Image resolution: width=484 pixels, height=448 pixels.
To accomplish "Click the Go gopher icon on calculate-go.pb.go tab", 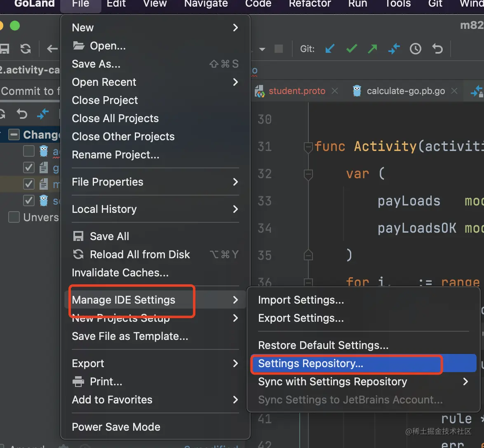I will coord(357,91).
